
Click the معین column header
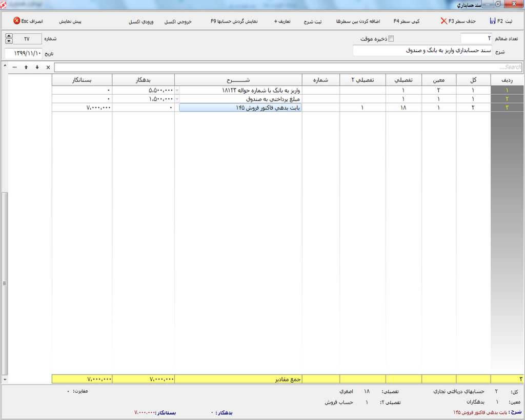tap(439, 80)
